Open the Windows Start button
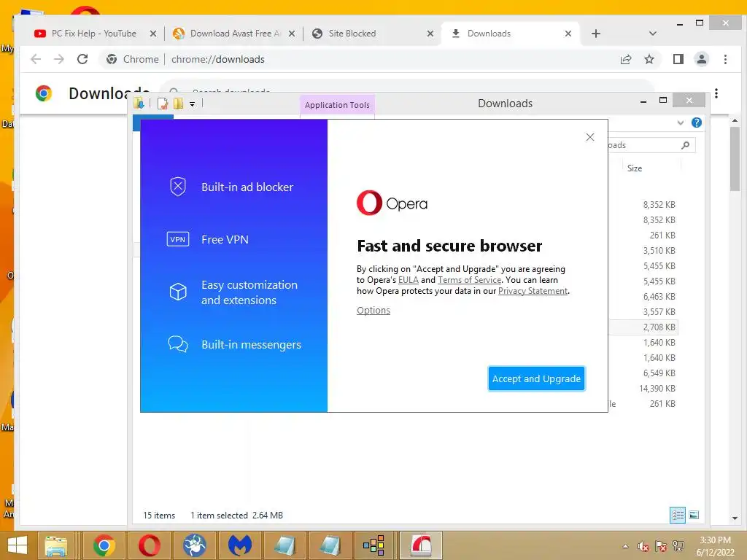The height and width of the screenshot is (560, 747). pyautogui.click(x=18, y=545)
